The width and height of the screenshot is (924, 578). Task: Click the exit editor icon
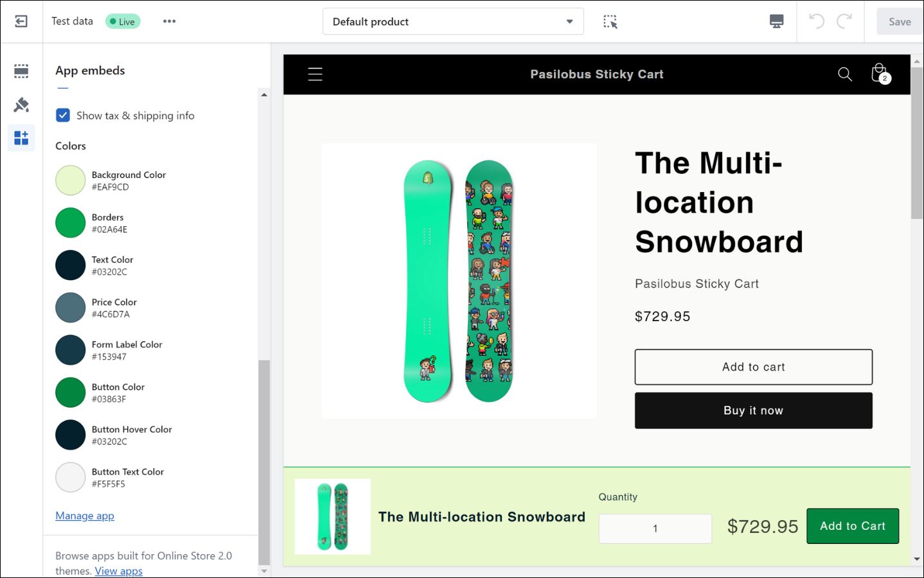click(21, 21)
